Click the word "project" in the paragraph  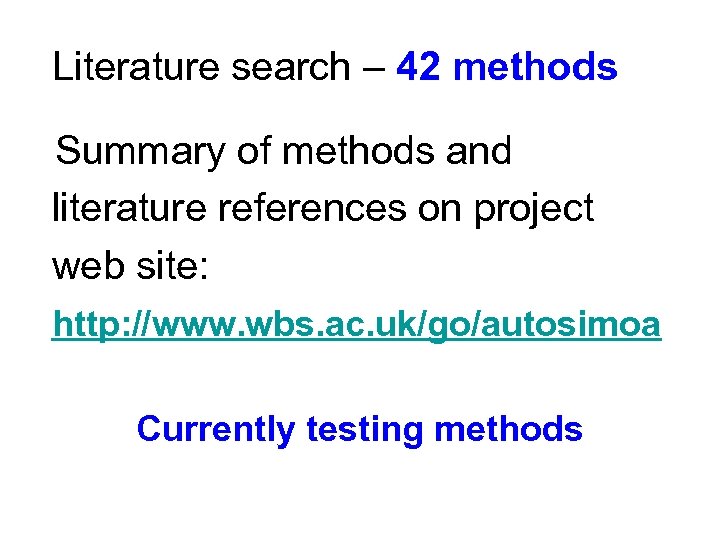[536, 209]
